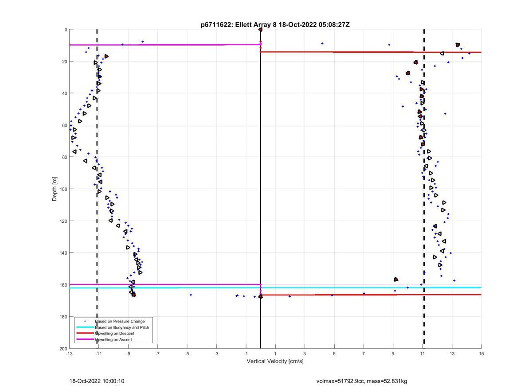Click x-axis tick label '5'

334,354
